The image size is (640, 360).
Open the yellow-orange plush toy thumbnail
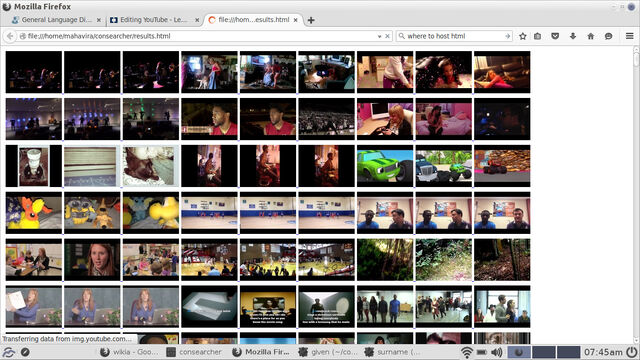coord(34,213)
